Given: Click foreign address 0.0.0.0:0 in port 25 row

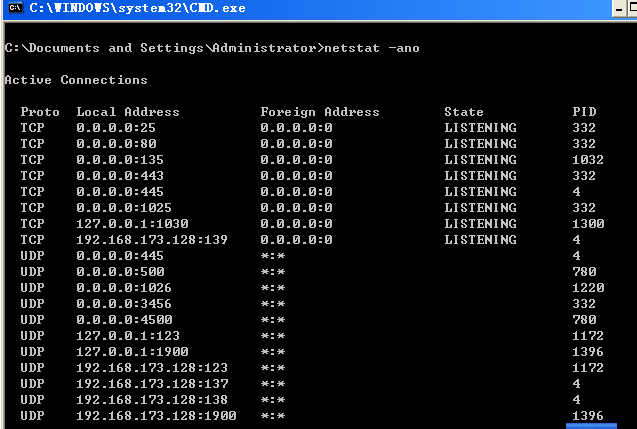Looking at the screenshot, I should point(297,128).
